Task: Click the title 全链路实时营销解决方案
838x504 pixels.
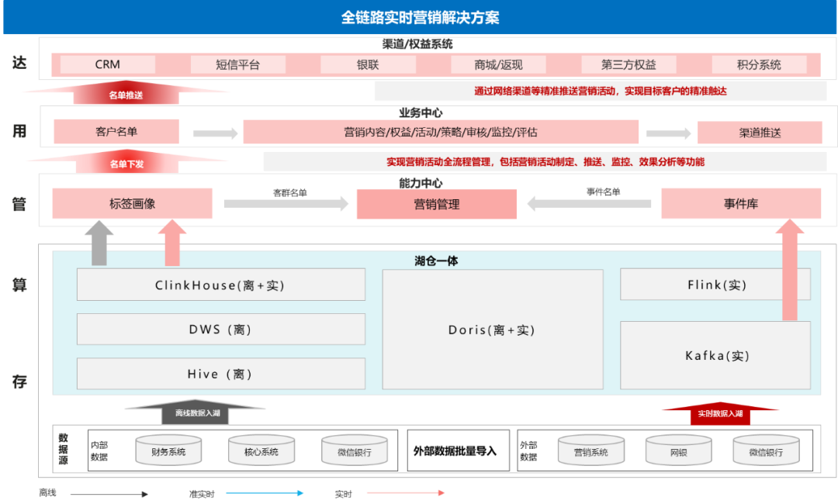Action: 420,18
